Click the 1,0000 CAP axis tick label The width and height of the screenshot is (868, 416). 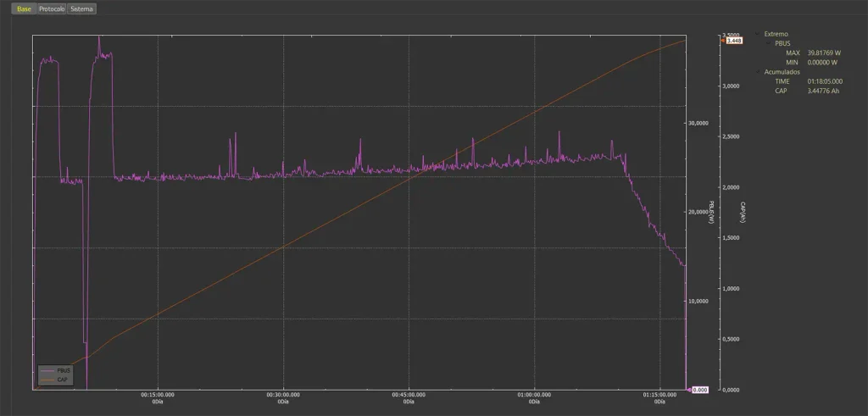point(730,289)
